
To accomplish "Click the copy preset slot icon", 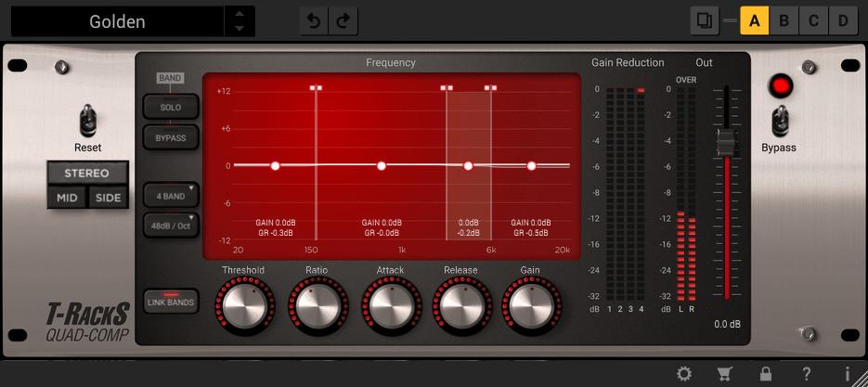I will click(705, 20).
